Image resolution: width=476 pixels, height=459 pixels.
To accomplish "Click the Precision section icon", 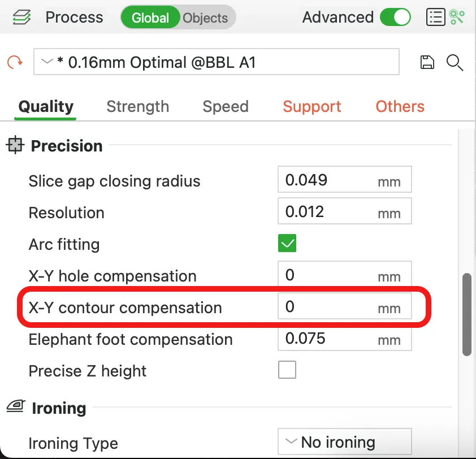I will coord(15,145).
